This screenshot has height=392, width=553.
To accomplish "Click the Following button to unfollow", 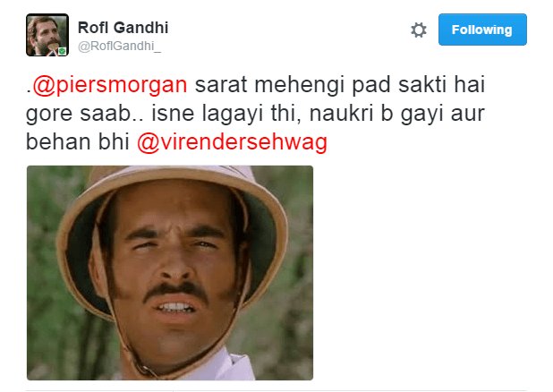I will tap(482, 30).
